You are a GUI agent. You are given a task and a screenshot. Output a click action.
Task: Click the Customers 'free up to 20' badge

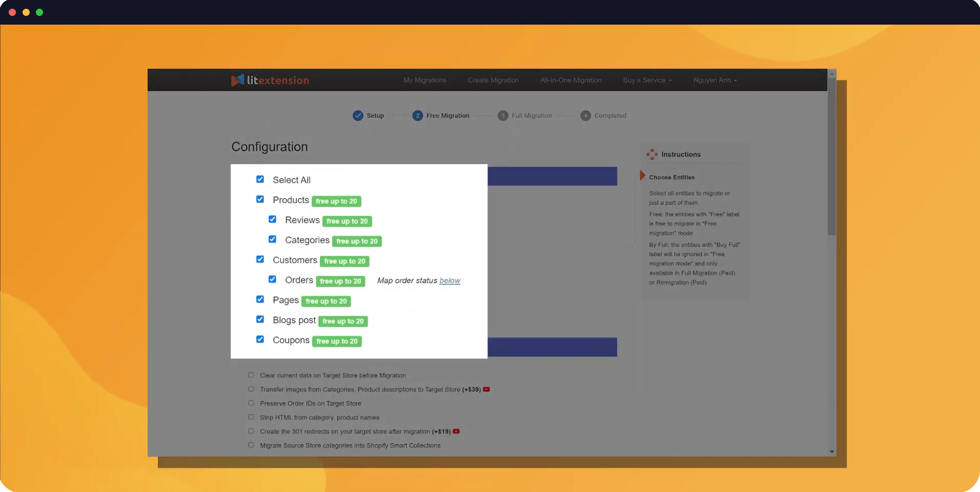coord(344,261)
